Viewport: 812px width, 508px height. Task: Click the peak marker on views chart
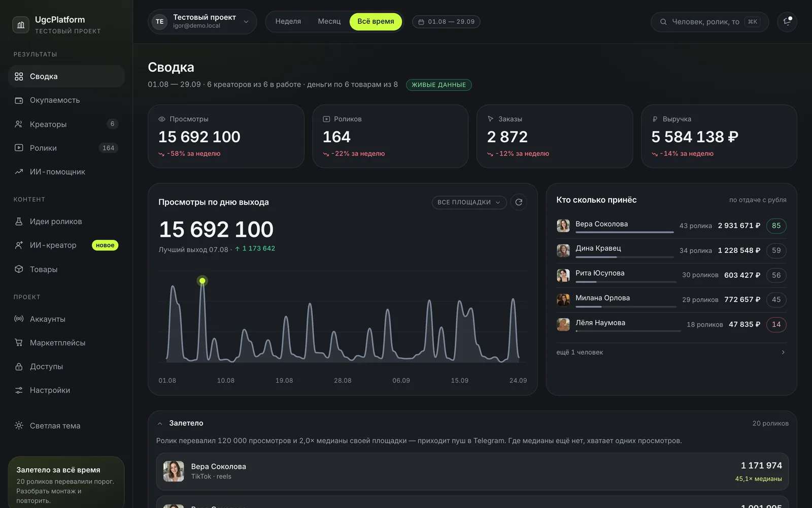[202, 281]
